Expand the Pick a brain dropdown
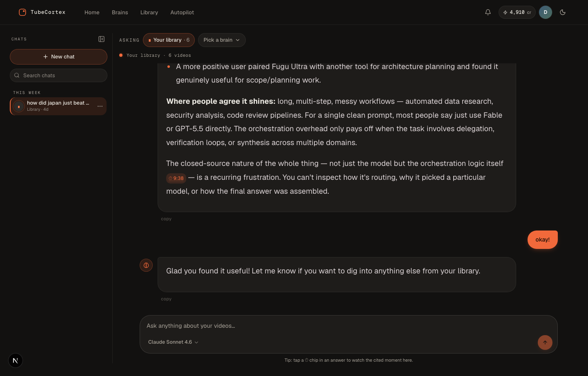This screenshot has width=588, height=376. click(222, 40)
